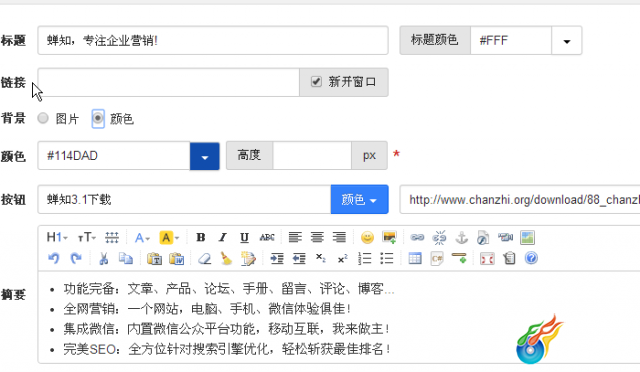
Task: Center align the text
Action: [317, 237]
